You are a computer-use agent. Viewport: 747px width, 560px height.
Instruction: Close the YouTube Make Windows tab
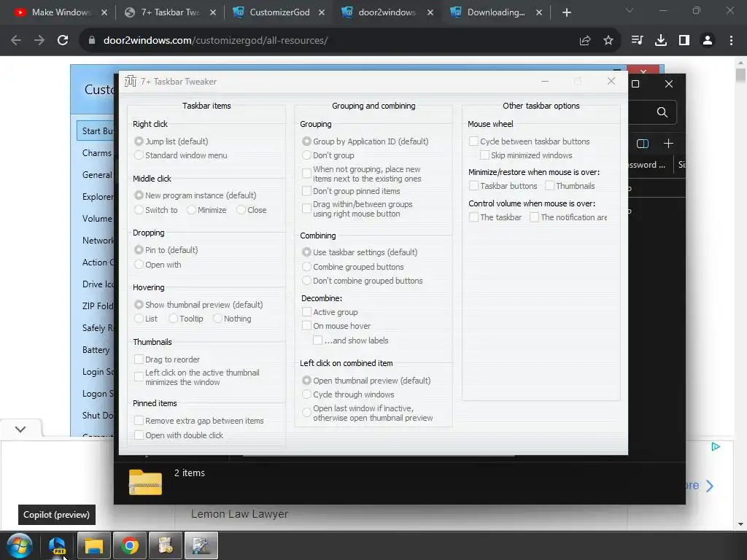(x=104, y=12)
